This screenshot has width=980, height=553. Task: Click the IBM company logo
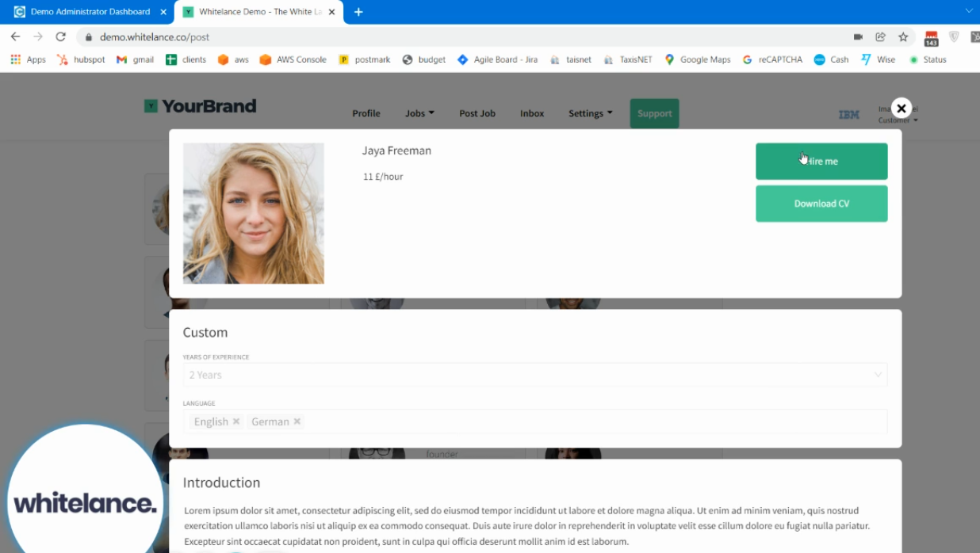point(849,115)
